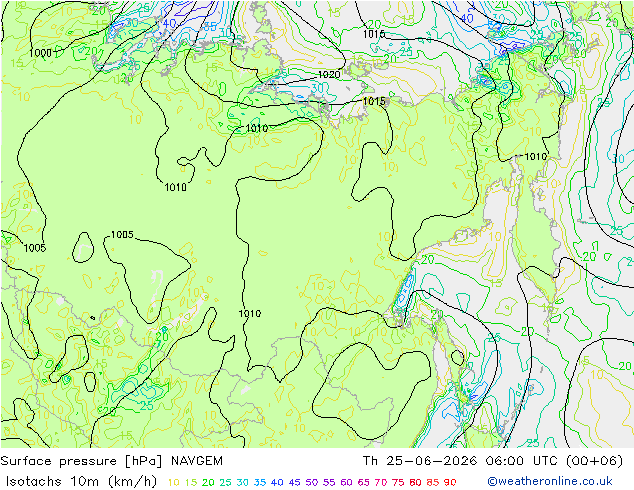The image size is (634, 490).
Task: Click the 'Surface pressure [hPa]' title text
Action: point(82,461)
